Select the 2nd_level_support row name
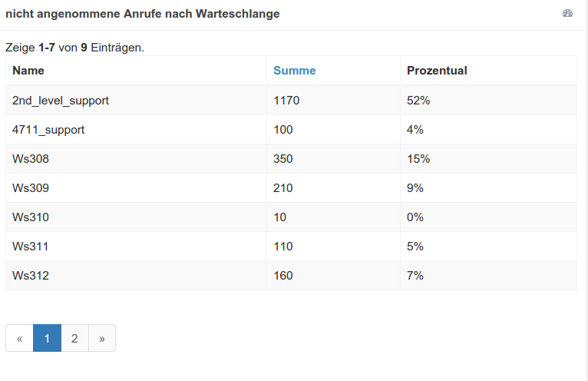This screenshot has width=588, height=381. tap(61, 101)
